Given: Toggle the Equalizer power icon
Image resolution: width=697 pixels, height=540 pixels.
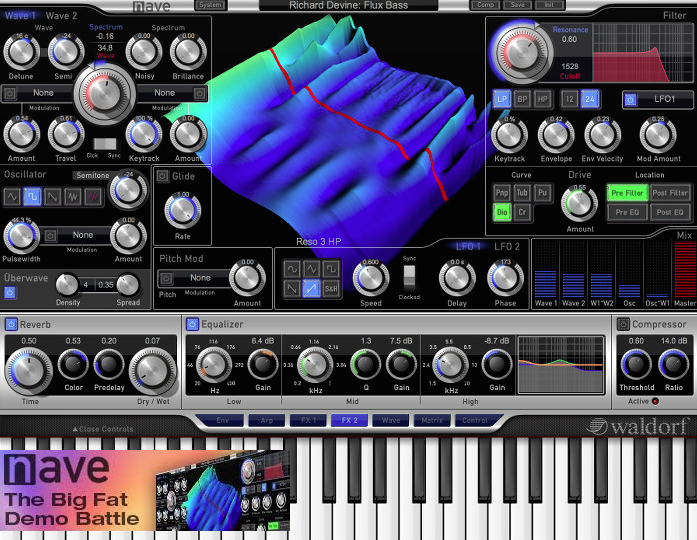Looking at the screenshot, I should coord(192,324).
